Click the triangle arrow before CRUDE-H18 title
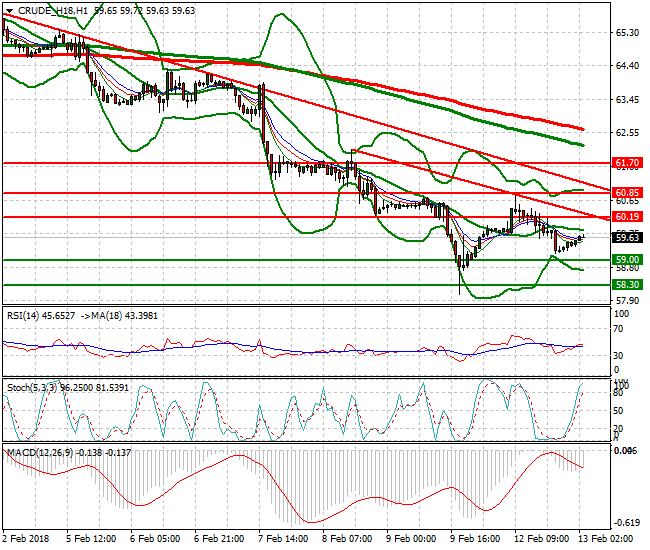 [x=9, y=9]
